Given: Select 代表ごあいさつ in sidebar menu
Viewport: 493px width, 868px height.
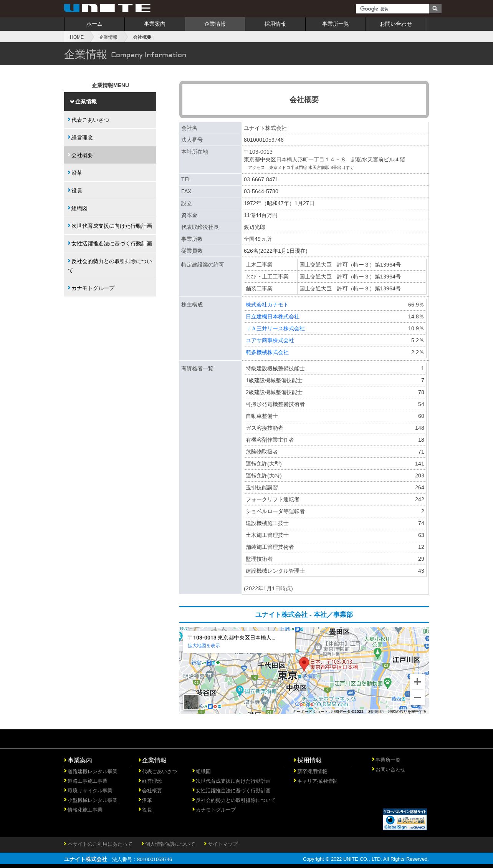Looking at the screenshot, I should pyautogui.click(x=110, y=120).
